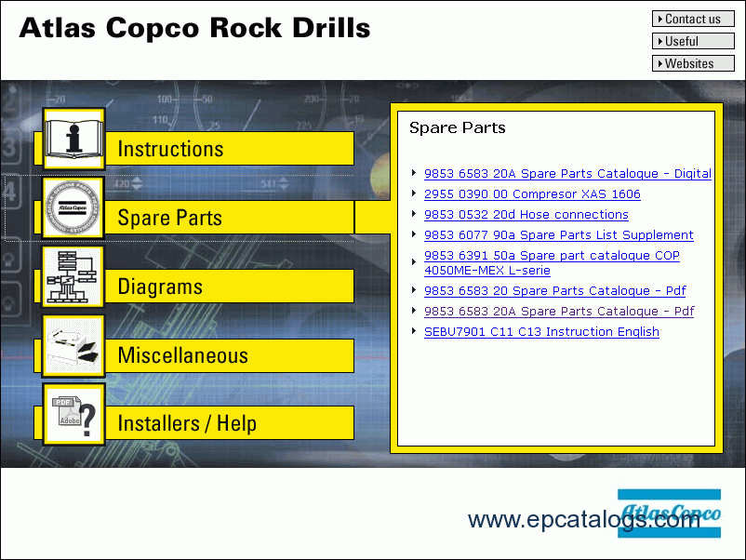Viewport: 746px width, 560px height.
Task: Click the Installers / Help PDF icon
Action: pyautogui.click(x=73, y=414)
